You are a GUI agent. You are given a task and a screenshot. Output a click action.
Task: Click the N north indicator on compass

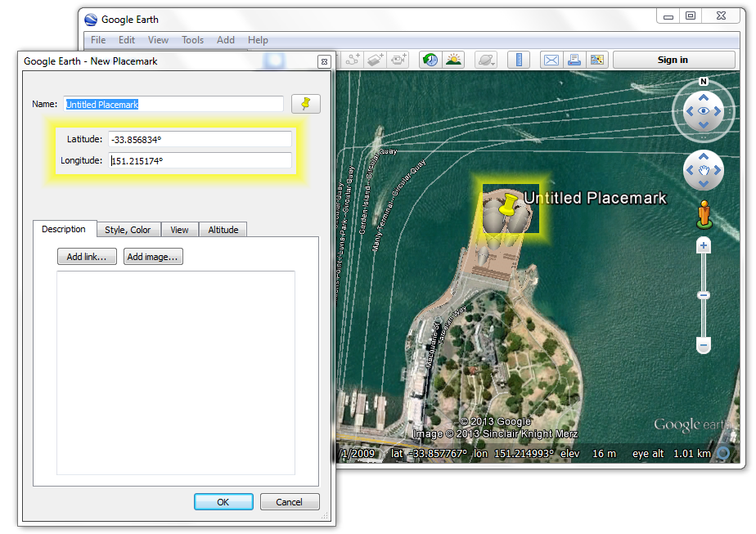(x=703, y=82)
